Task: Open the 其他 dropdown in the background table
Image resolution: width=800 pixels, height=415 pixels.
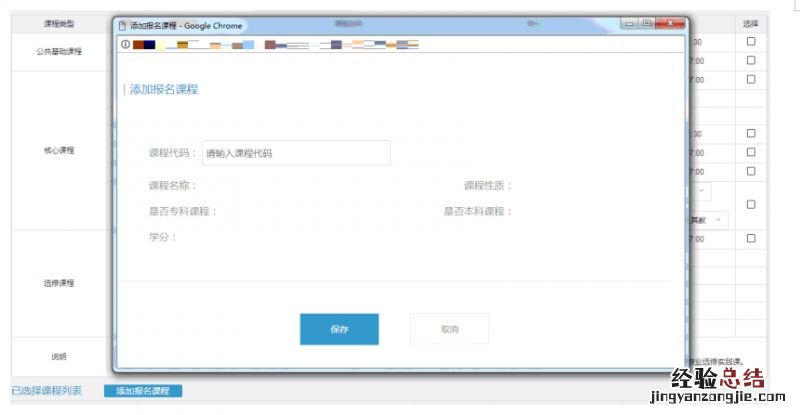Action: (x=709, y=220)
